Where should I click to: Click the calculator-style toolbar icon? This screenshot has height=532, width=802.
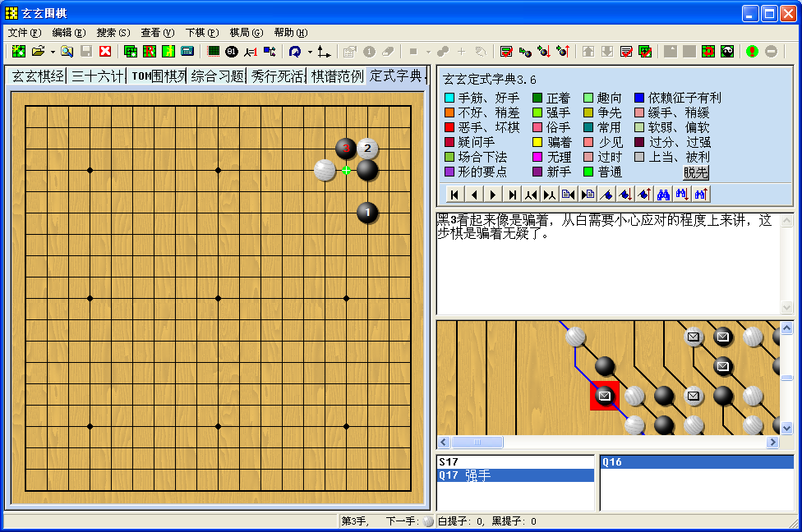(187, 51)
